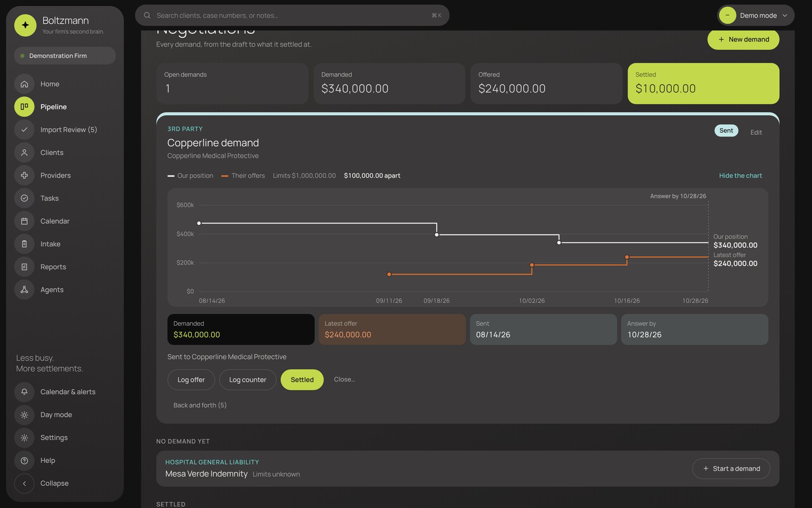Open Import Review checkmark icon
The height and width of the screenshot is (508, 812).
pos(24,130)
